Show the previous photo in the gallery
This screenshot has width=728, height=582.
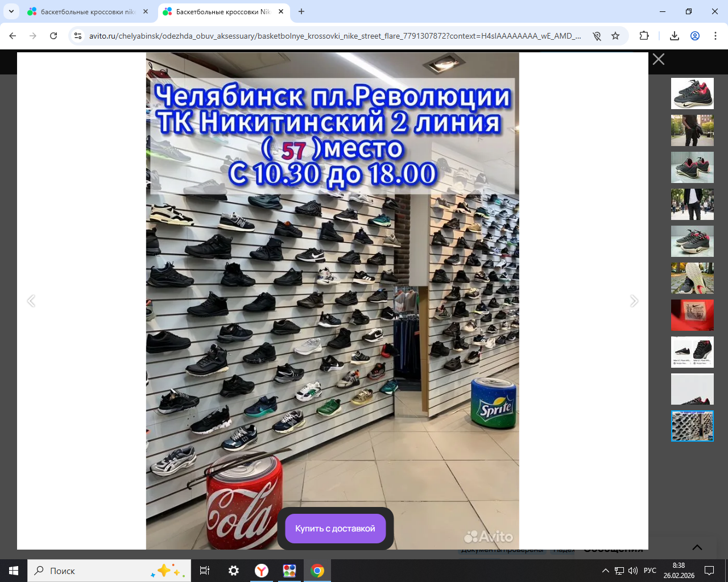coord(31,301)
